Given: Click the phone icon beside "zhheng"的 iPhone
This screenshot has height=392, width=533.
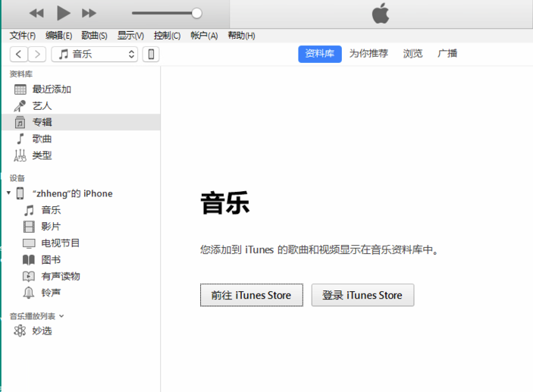Looking at the screenshot, I should [20, 193].
